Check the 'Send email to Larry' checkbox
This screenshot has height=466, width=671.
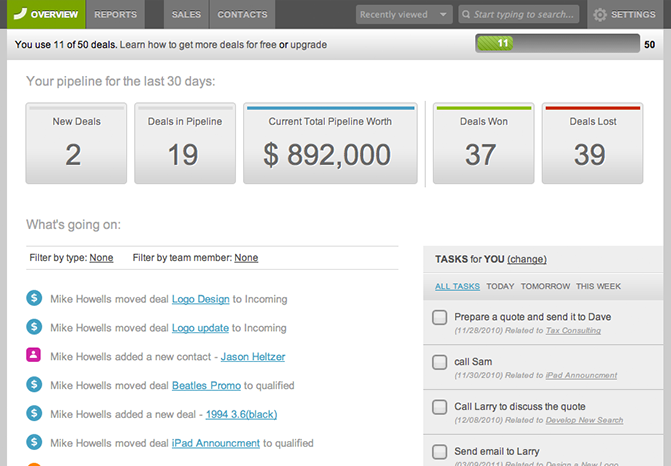tap(439, 452)
